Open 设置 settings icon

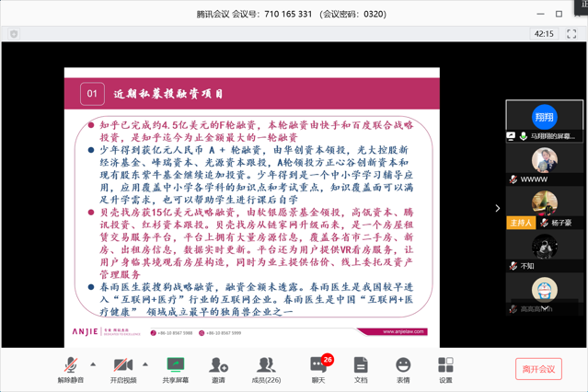(x=445, y=369)
